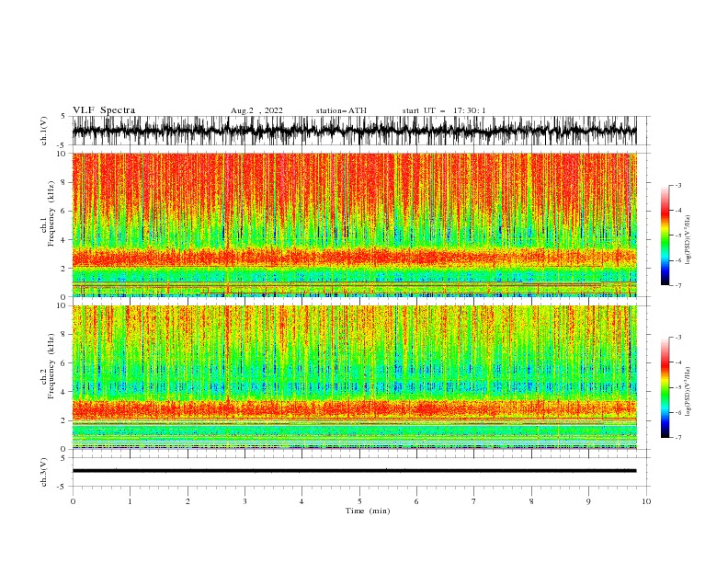Click the '-7' label on lower color bar
The image size is (728, 563).
tap(677, 437)
